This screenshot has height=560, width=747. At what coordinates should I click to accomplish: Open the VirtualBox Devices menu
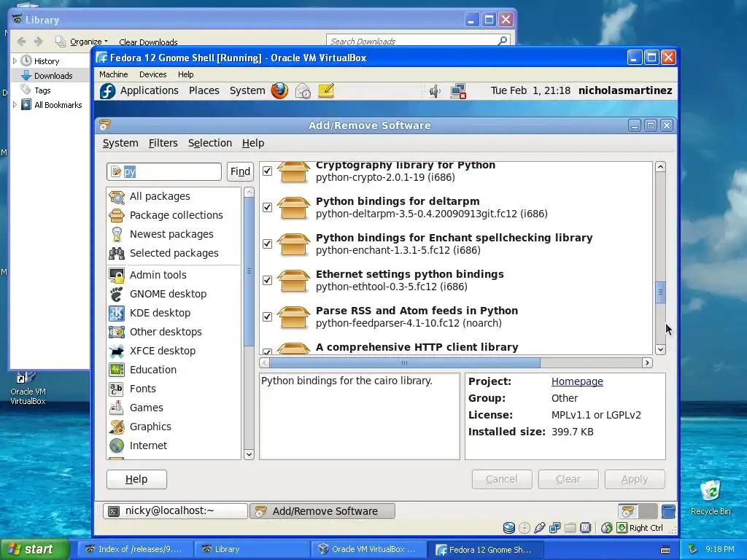click(153, 74)
